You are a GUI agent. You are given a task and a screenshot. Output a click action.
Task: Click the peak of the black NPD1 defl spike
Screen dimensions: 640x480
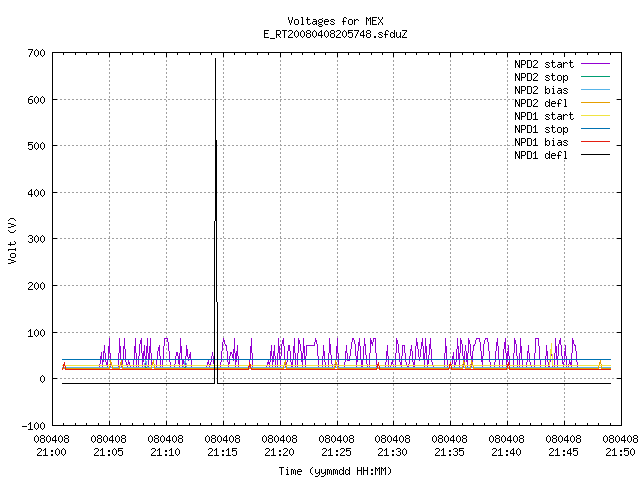[x=216, y=60]
